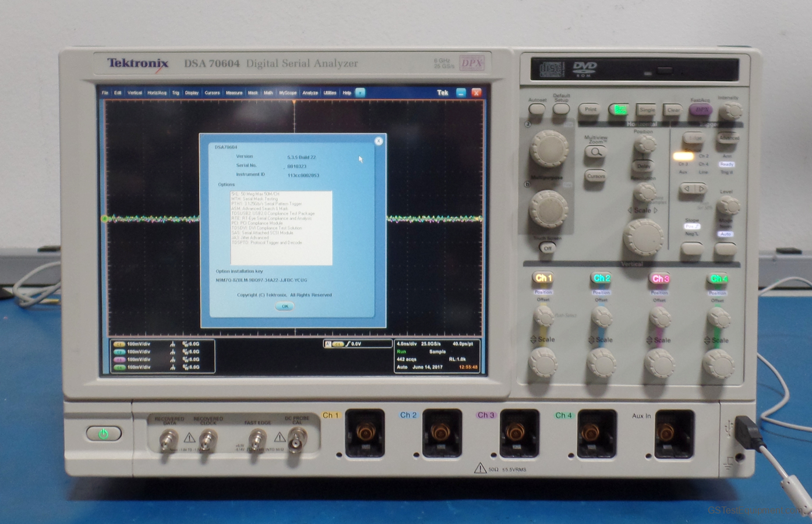Select Edge trigger type

(693, 139)
